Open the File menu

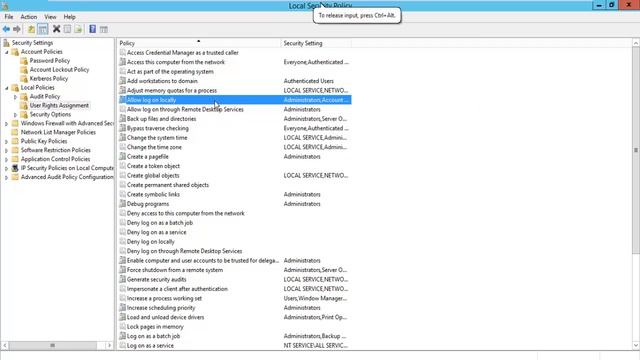[9, 17]
